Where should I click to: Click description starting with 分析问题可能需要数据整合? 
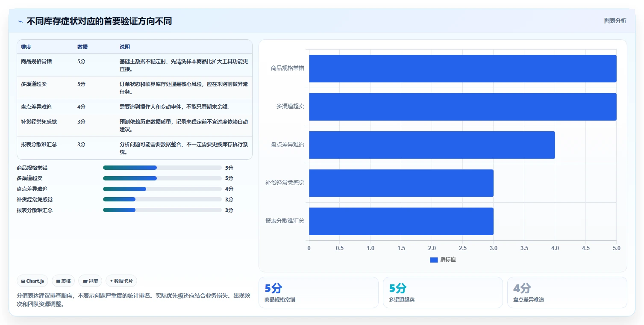[184, 148]
